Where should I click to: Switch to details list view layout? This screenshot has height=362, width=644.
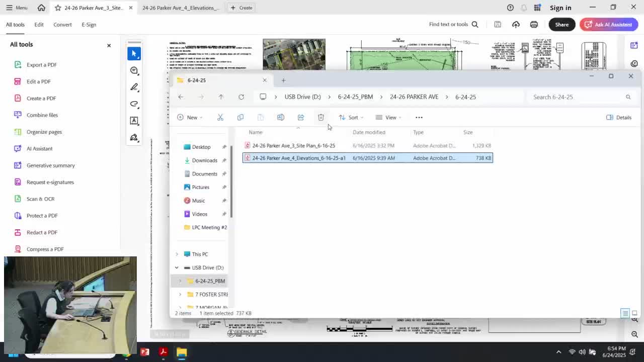click(625, 313)
